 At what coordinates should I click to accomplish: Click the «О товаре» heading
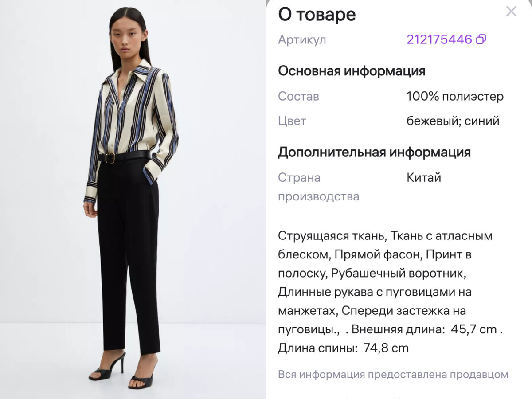pos(317,14)
